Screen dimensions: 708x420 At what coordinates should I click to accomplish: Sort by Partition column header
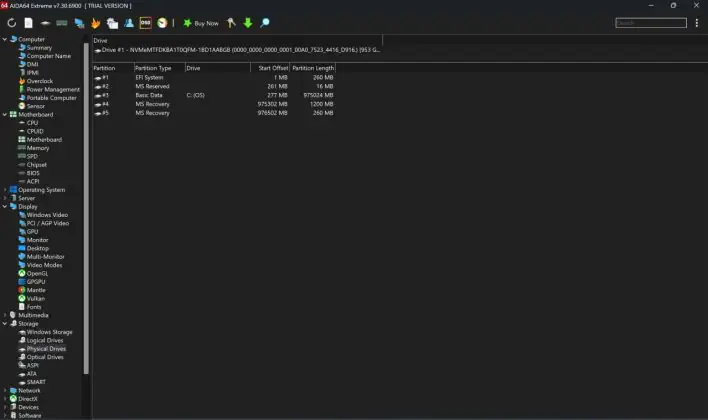tap(113, 68)
